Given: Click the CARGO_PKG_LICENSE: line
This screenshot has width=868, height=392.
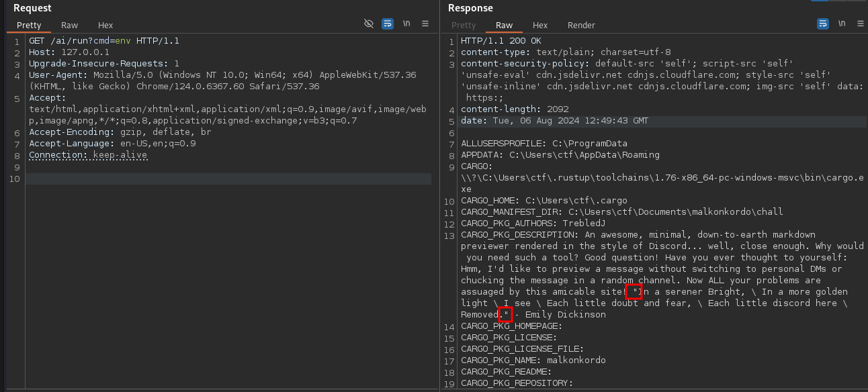Looking at the screenshot, I should (509, 338).
